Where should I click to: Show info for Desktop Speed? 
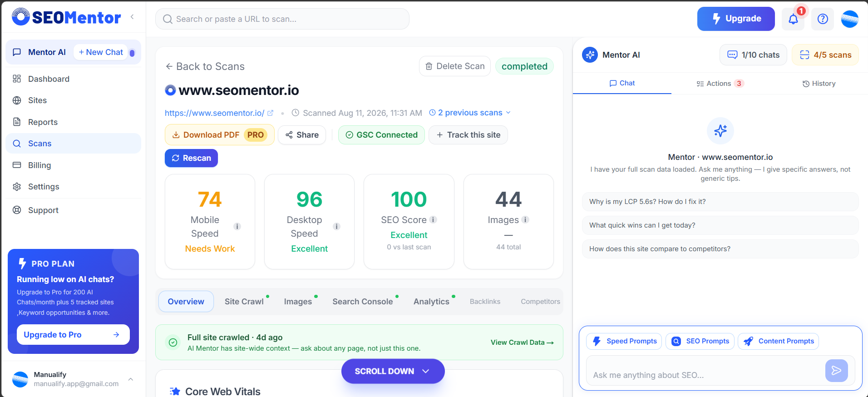(336, 227)
